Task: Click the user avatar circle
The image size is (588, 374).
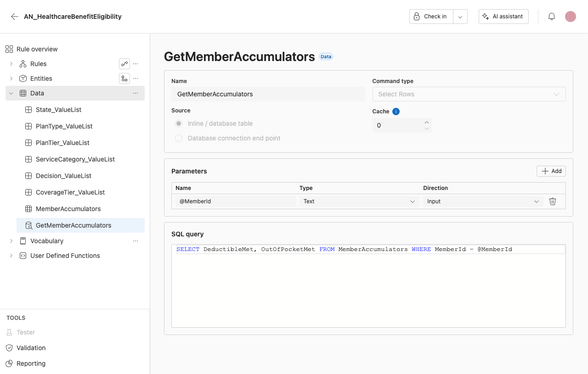Action: pyautogui.click(x=571, y=17)
